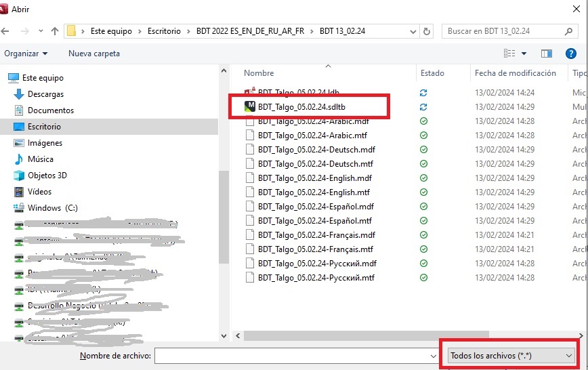
Task: Sort by Fecha de modificación column
Action: tap(516, 73)
